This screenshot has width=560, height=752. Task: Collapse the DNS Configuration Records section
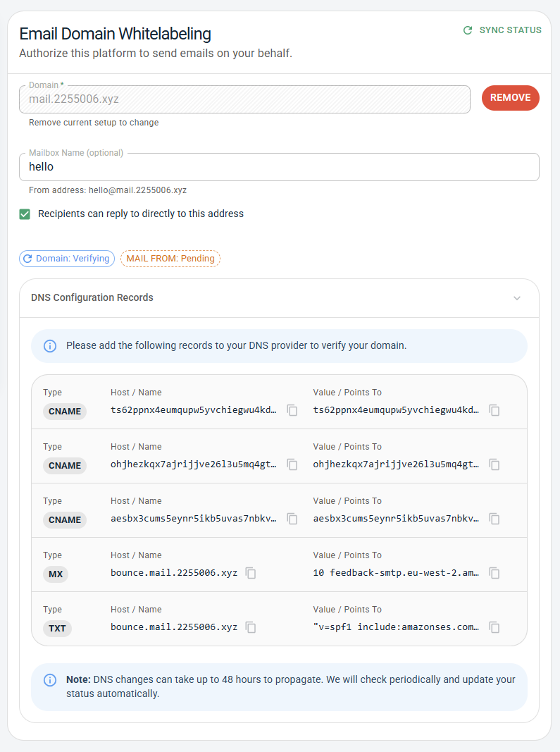[517, 298]
